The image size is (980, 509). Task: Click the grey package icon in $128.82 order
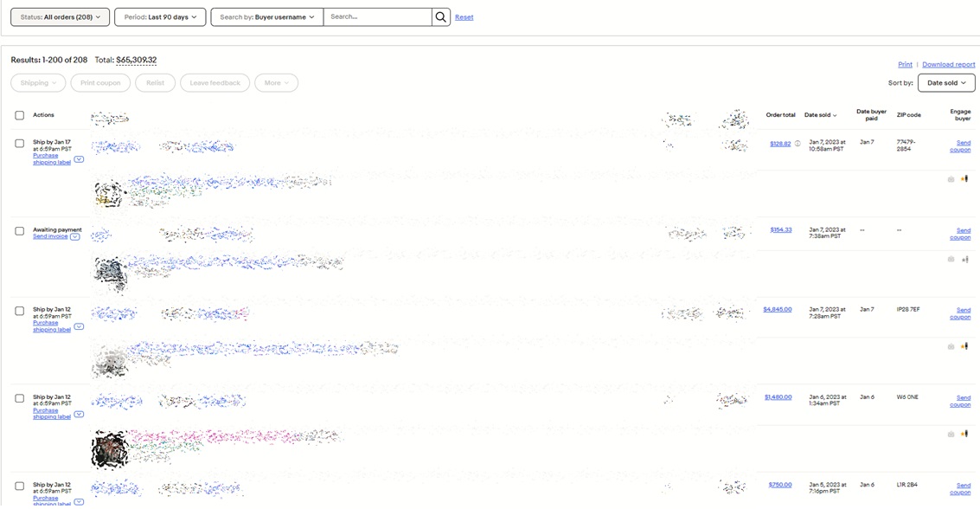[x=951, y=179]
